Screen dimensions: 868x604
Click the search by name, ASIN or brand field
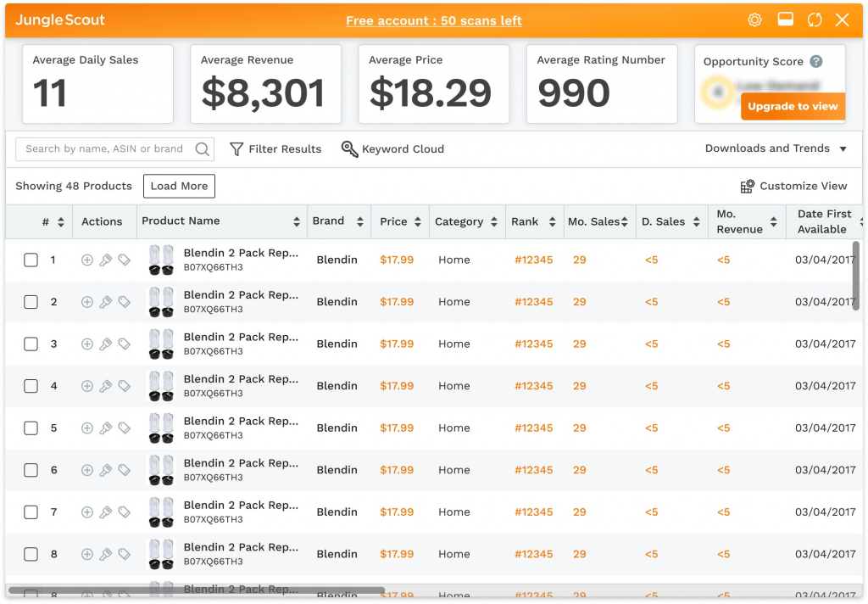click(114, 149)
